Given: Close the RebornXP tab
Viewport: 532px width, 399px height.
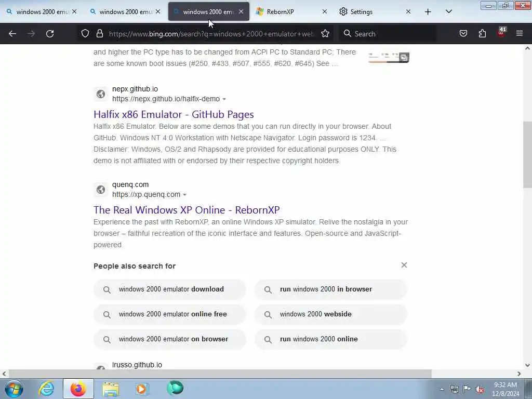Looking at the screenshot, I should click(324, 11).
